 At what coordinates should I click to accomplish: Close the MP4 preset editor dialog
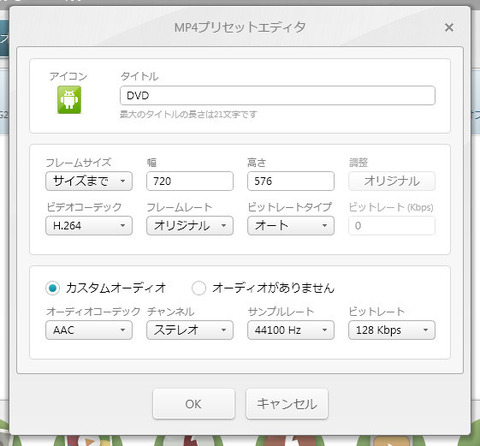(x=449, y=27)
